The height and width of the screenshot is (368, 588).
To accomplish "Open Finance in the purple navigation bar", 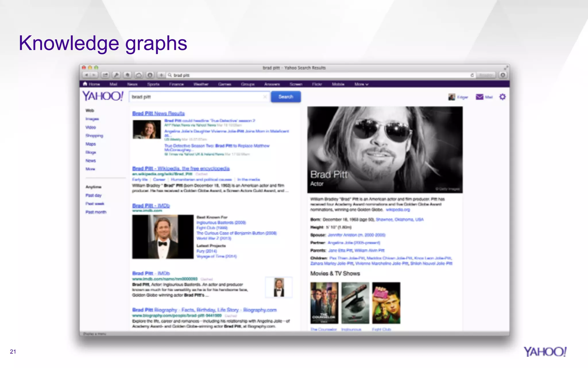I will (x=176, y=84).
